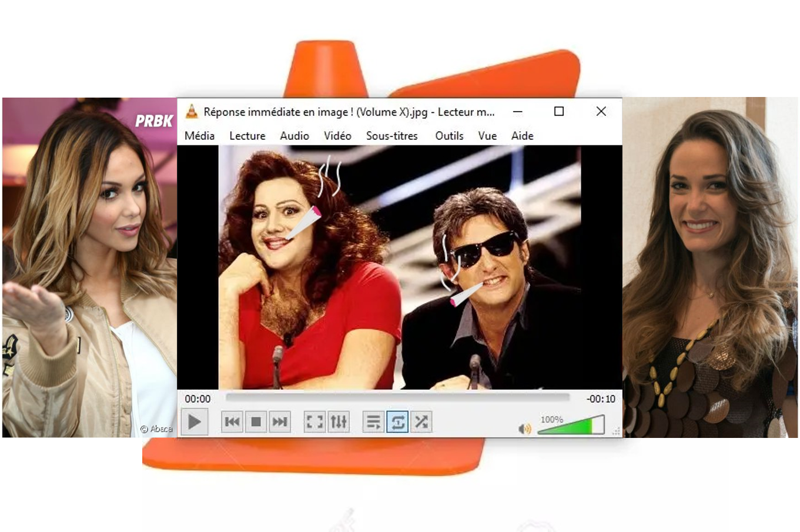The height and width of the screenshot is (532, 800).
Task: Click the VLC cone title bar icon
Action: (192, 112)
